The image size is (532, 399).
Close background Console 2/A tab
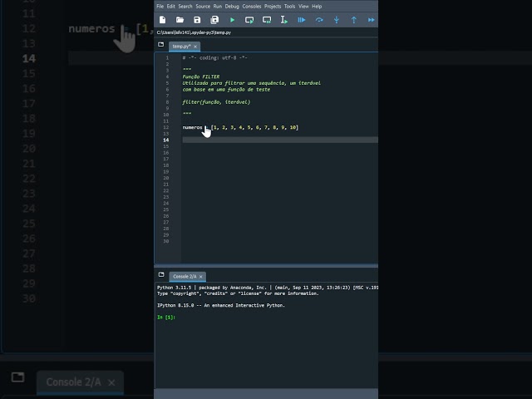tap(111, 382)
